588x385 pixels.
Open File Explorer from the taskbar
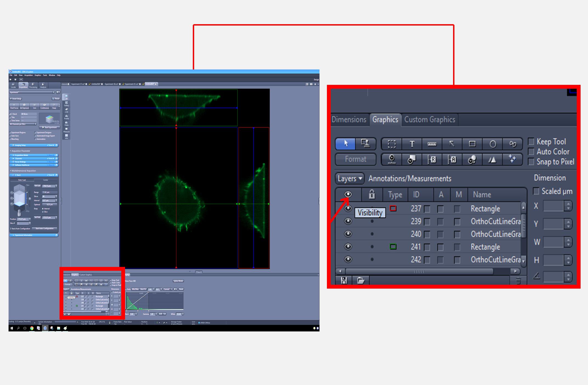[x=58, y=328]
